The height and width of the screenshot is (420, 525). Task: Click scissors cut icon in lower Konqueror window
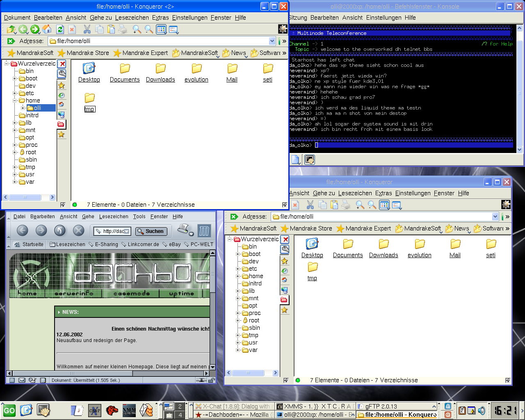(x=310, y=205)
